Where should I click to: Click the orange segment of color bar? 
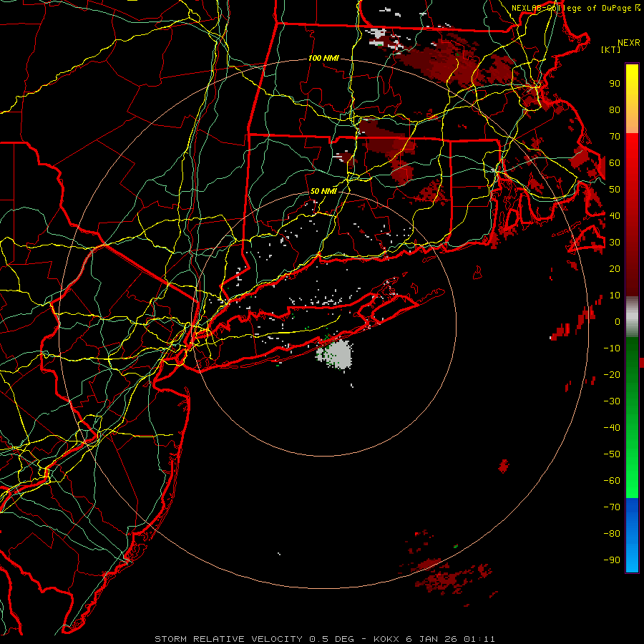[632, 122]
